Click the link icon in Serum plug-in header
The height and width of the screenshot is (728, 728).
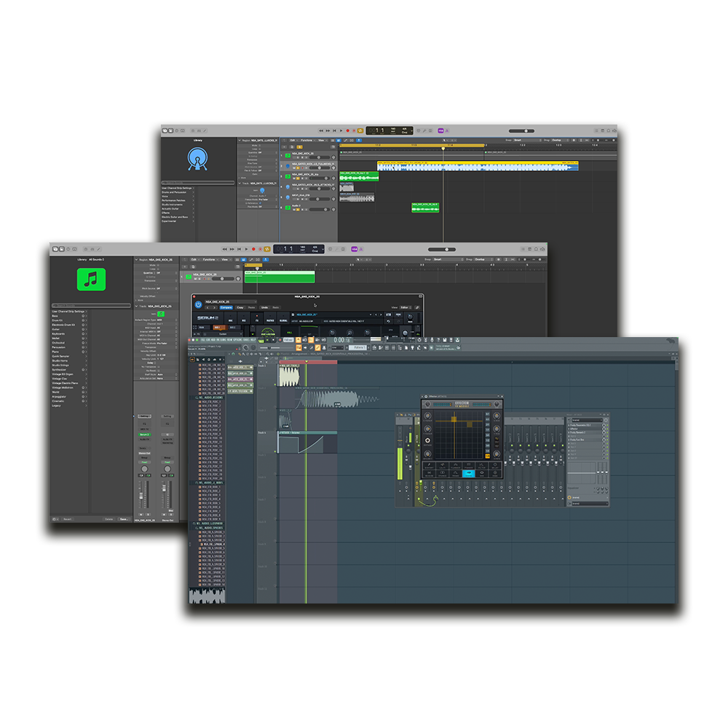(417, 307)
